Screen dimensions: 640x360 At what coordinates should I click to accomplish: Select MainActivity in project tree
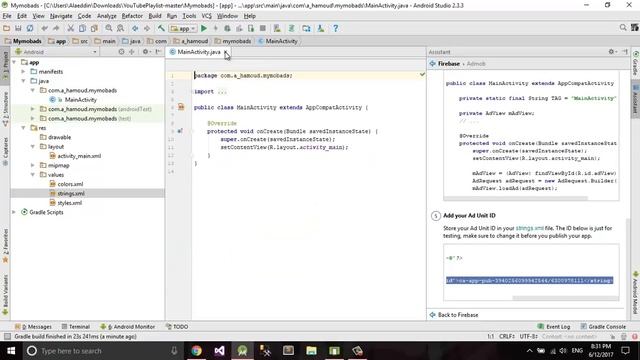click(x=80, y=100)
